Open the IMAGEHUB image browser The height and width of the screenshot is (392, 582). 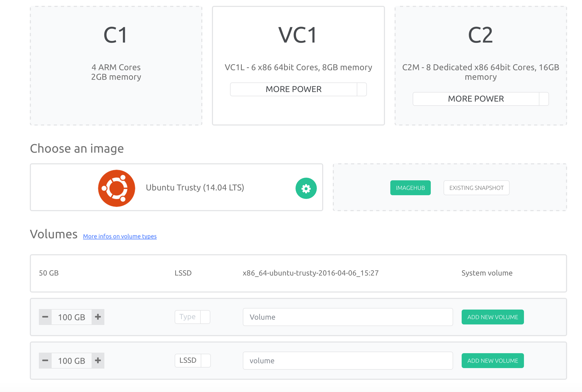pos(410,188)
